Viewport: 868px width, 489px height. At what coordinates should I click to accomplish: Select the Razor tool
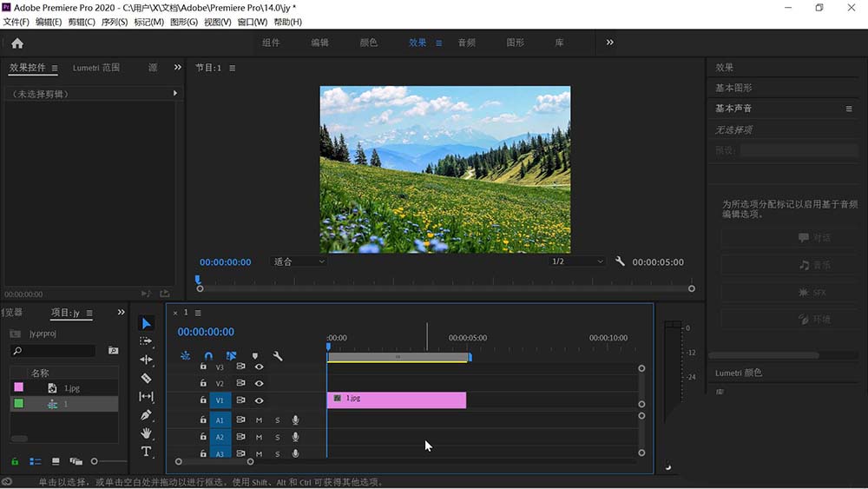point(146,378)
